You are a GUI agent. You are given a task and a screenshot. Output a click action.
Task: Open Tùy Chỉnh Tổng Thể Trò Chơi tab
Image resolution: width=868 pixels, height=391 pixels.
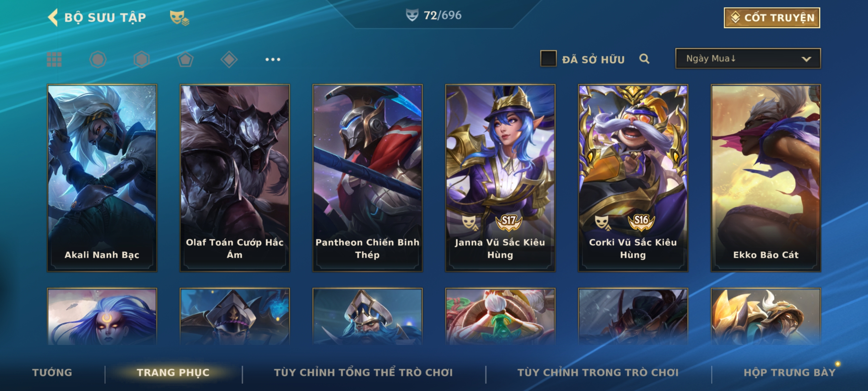coord(363,373)
